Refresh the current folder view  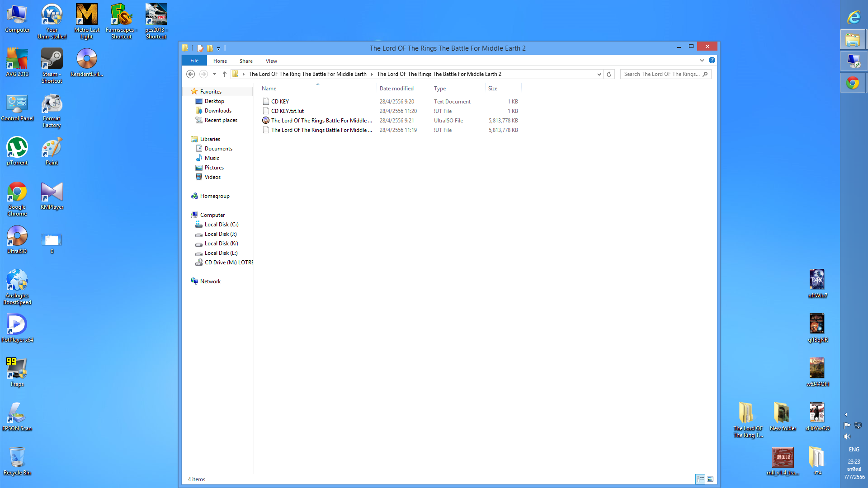coord(609,74)
